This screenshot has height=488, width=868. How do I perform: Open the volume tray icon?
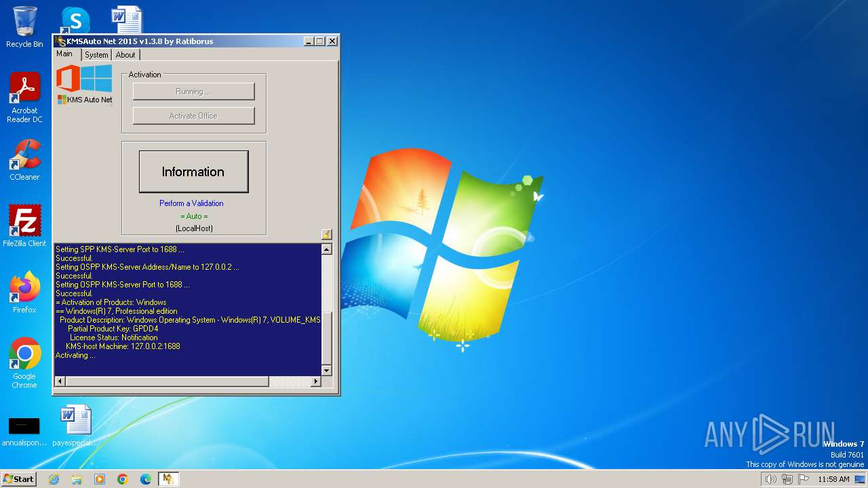(x=770, y=479)
